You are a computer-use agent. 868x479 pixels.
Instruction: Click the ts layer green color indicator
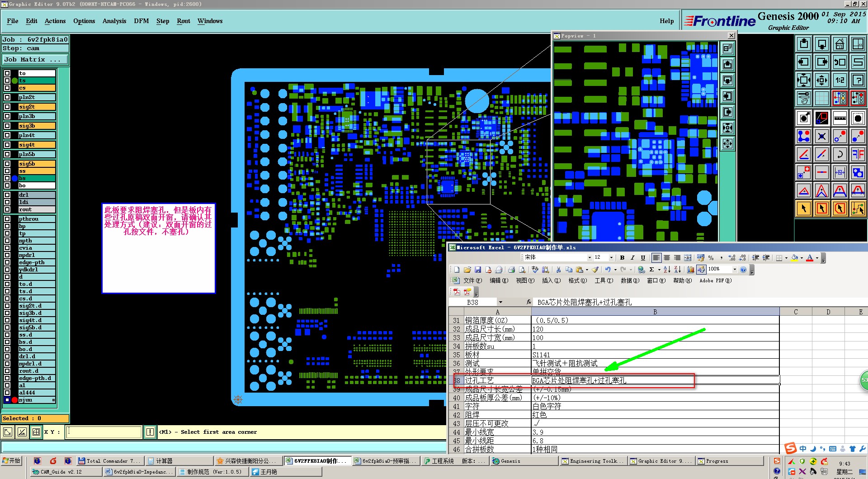click(14, 81)
